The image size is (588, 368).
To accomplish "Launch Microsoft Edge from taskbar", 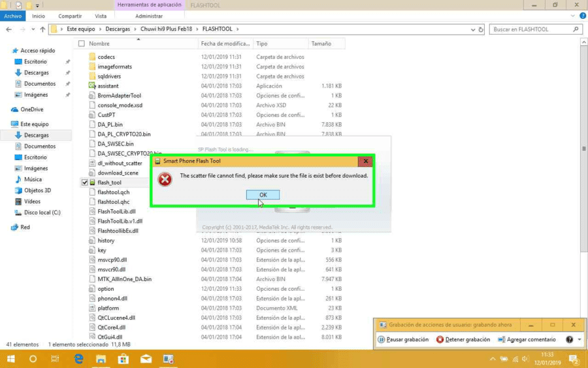I will (78, 359).
